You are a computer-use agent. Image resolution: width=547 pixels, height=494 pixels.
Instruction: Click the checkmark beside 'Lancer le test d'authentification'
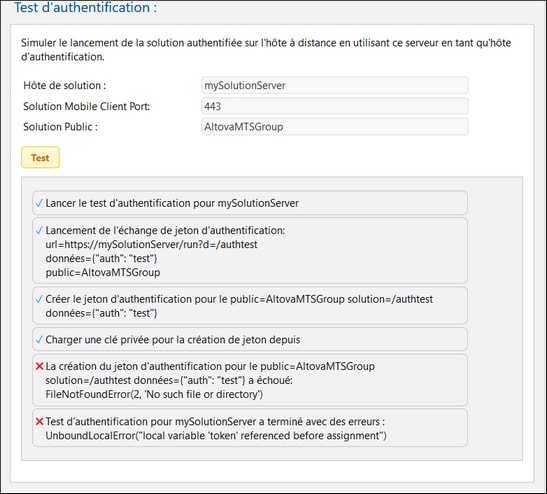tap(39, 203)
